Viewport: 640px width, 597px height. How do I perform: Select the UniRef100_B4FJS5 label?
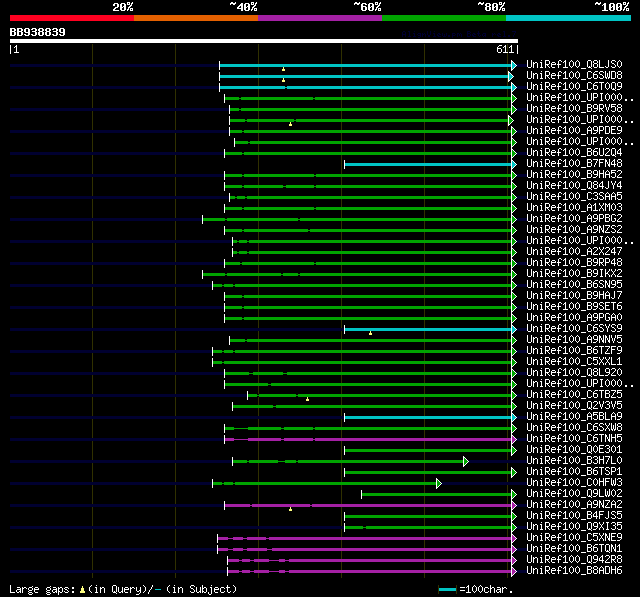coord(574,516)
